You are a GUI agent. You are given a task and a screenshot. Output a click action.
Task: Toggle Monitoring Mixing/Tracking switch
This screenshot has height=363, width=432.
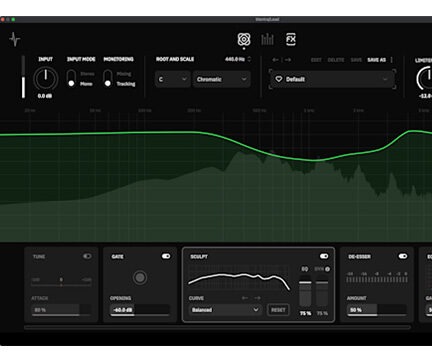(108, 79)
